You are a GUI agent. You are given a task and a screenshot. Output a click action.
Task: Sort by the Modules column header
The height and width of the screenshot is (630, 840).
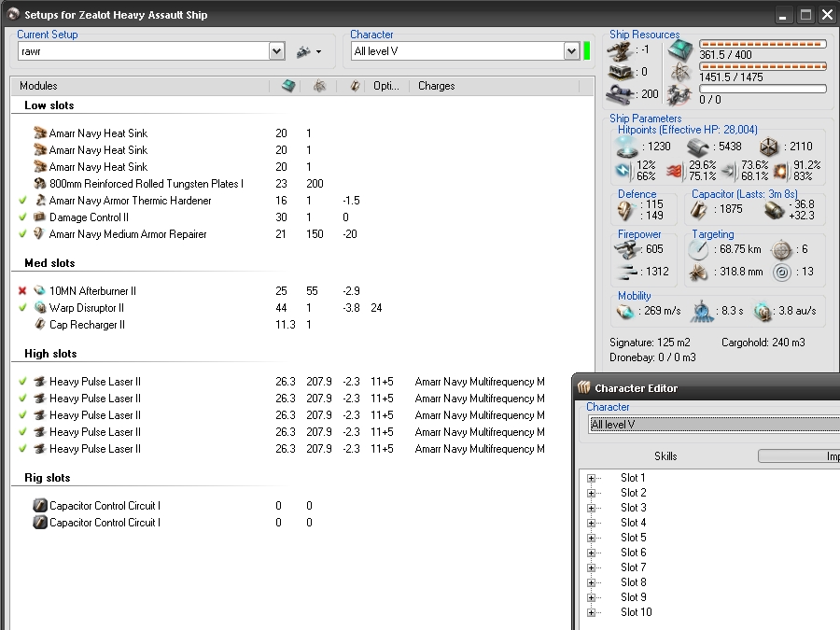pos(140,86)
